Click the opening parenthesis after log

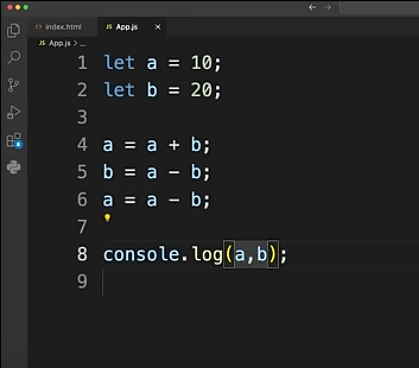(x=229, y=254)
